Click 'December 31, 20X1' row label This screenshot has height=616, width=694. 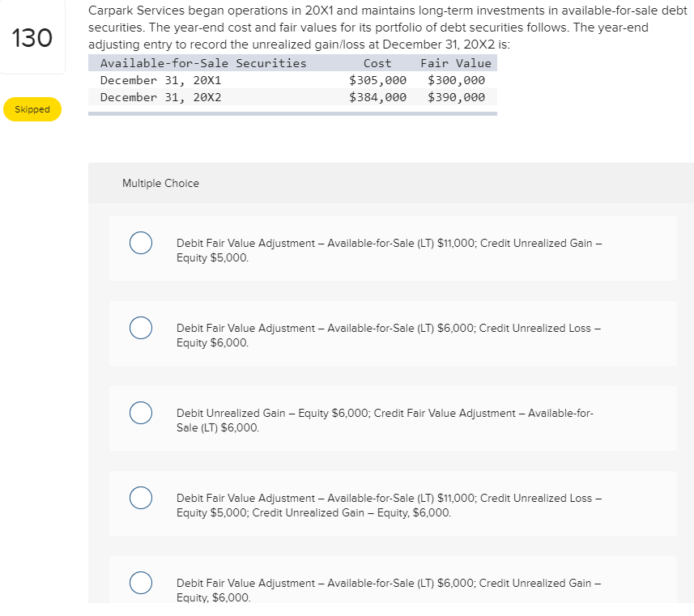160,80
